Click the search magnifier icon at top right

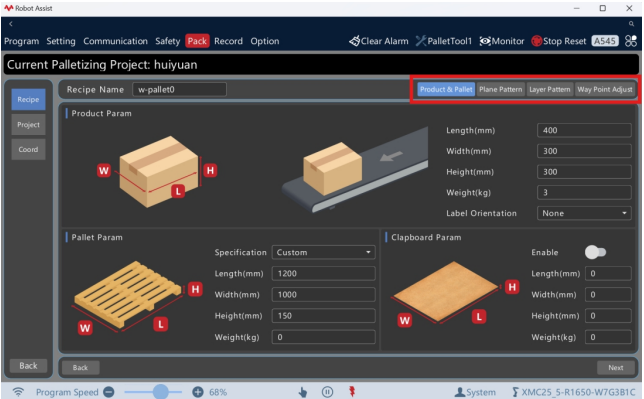point(631,24)
